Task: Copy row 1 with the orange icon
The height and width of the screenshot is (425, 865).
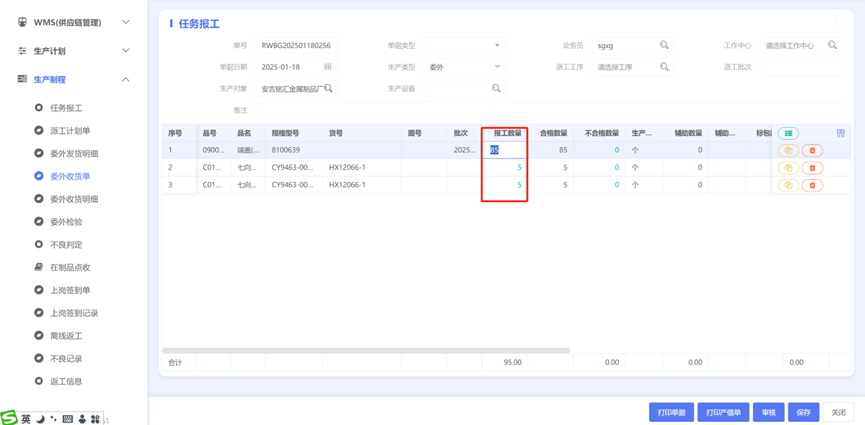Action: tap(788, 150)
